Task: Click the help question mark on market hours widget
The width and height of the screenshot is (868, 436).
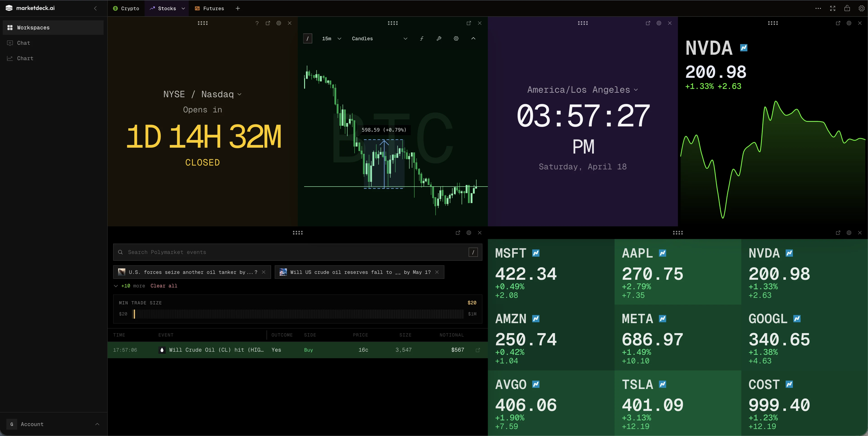Action: (257, 23)
